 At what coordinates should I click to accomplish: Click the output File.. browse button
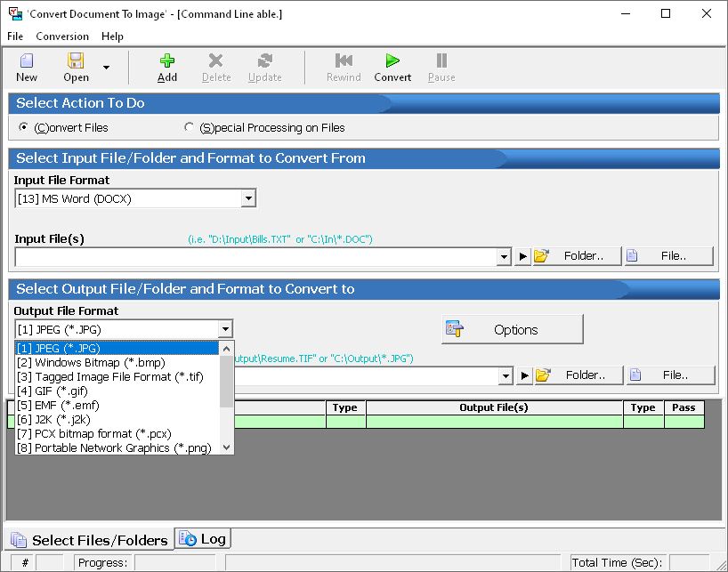tap(670, 375)
